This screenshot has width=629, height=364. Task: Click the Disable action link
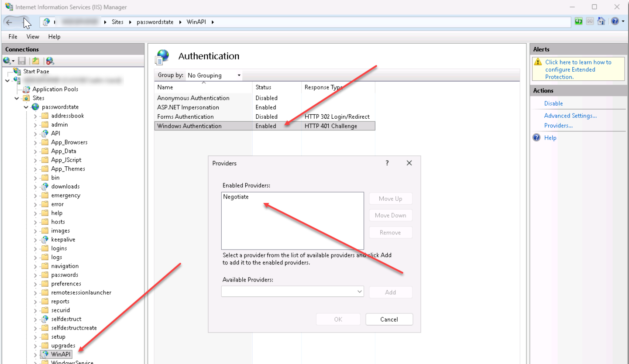[553, 103]
